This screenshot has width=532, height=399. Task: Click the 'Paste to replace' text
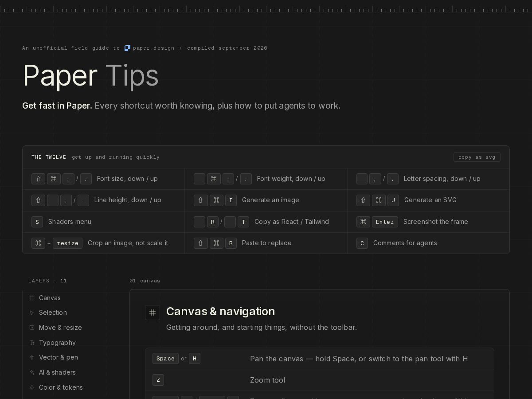point(266,243)
